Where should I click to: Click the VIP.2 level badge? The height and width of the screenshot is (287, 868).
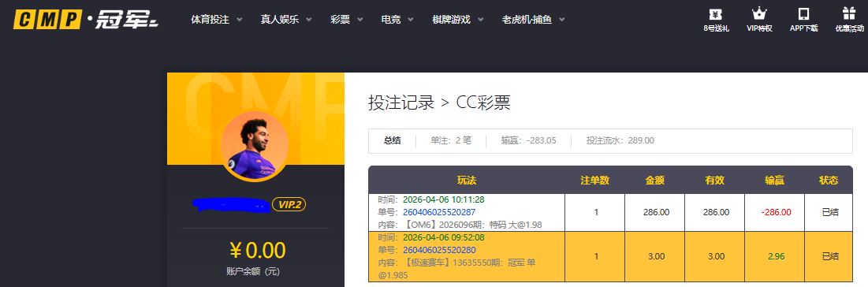[289, 205]
